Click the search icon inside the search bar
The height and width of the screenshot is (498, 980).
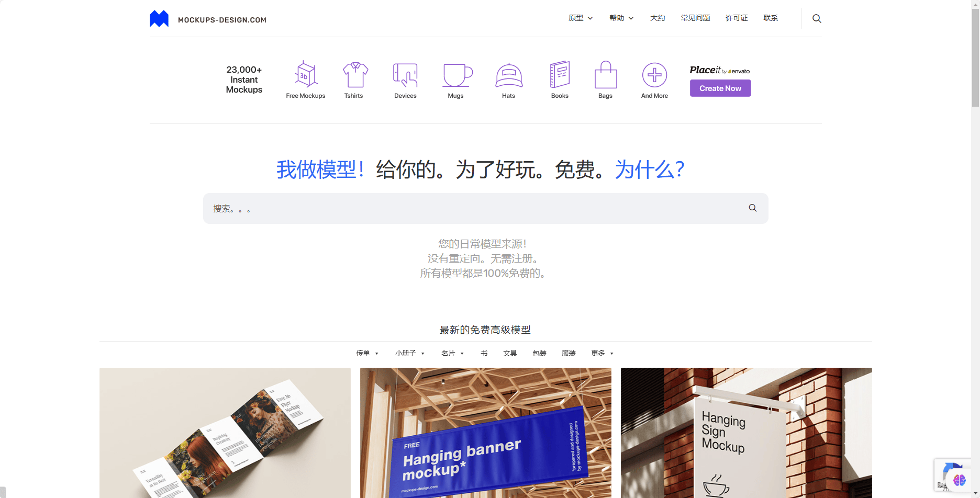pos(752,208)
